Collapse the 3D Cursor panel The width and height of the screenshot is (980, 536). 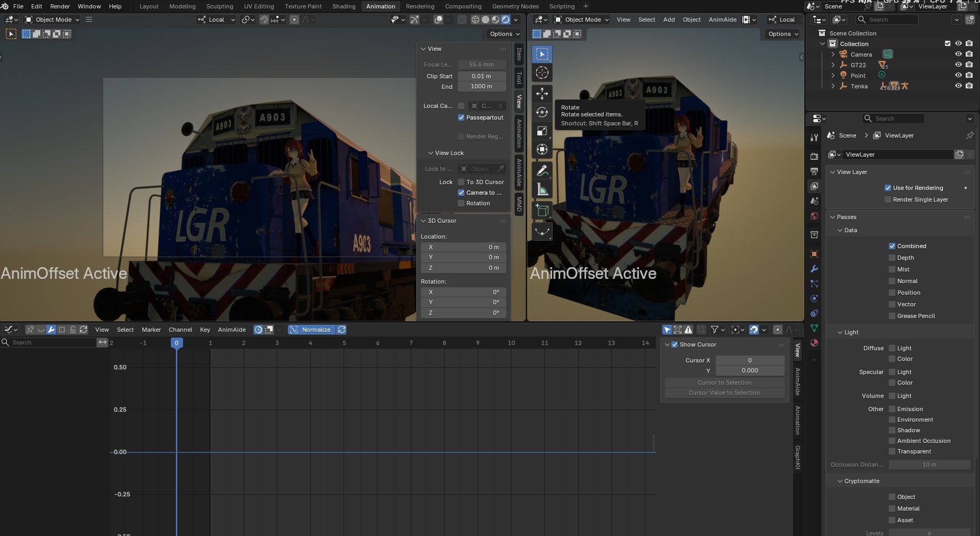424,221
